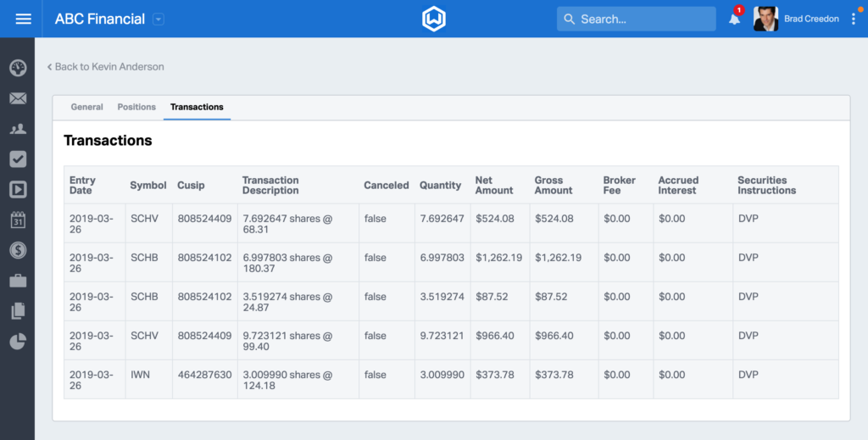Go back to Kevin Anderson
This screenshot has height=440, width=868.
(106, 66)
